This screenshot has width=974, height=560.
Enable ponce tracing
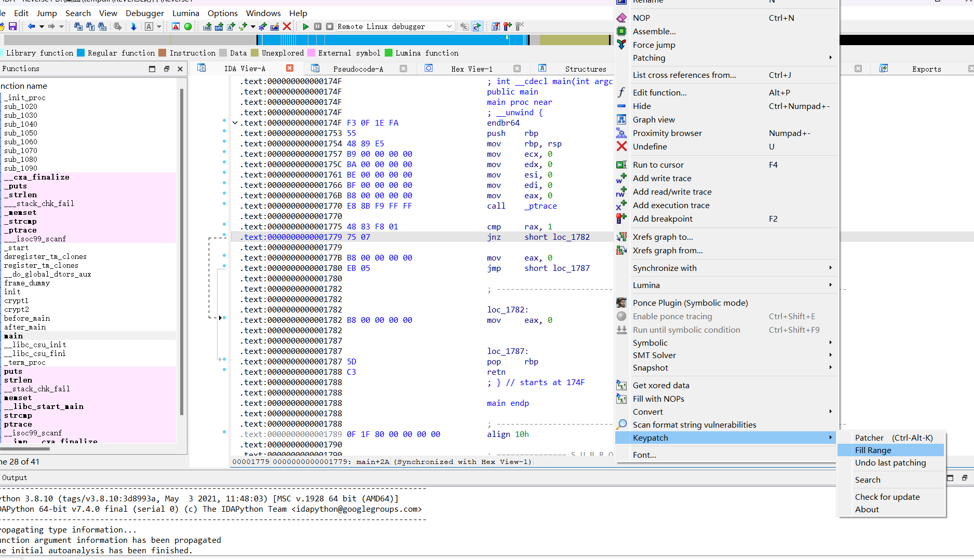672,316
